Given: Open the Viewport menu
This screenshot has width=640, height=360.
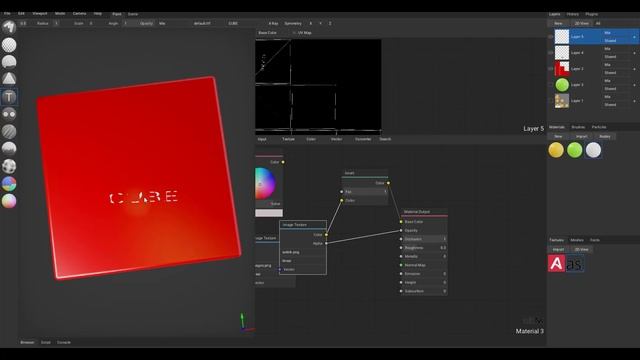Looking at the screenshot, I should (x=40, y=13).
